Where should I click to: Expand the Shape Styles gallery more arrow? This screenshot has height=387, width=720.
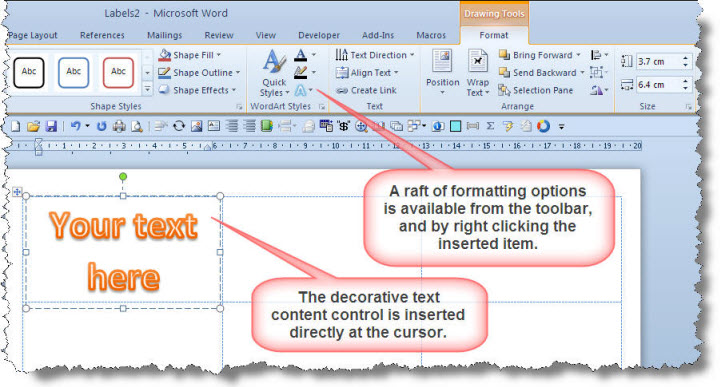click(147, 89)
